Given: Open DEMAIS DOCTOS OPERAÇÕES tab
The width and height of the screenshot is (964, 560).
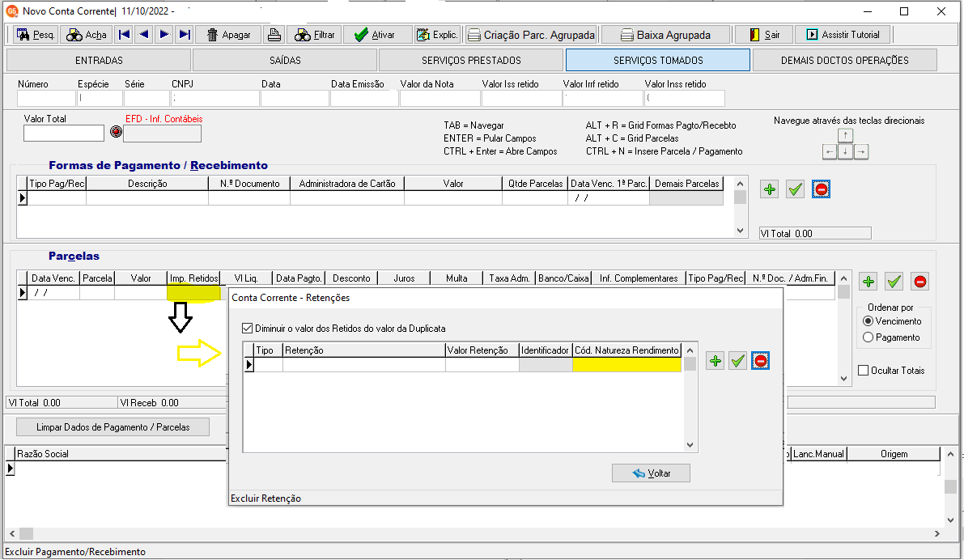Looking at the screenshot, I should pyautogui.click(x=845, y=60).
